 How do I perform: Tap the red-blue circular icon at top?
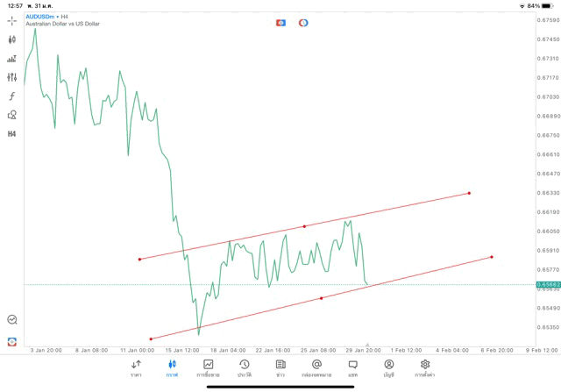[x=303, y=22]
